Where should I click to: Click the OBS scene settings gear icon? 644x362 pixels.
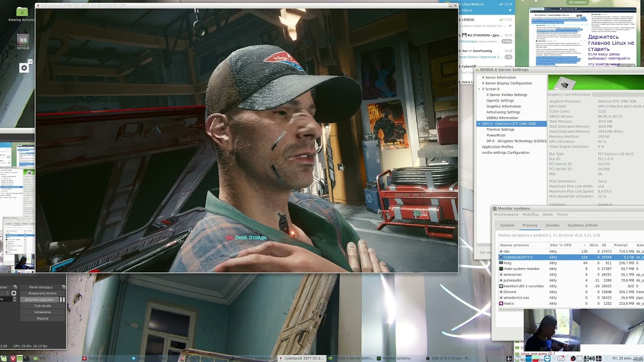pyautogui.click(x=14, y=293)
